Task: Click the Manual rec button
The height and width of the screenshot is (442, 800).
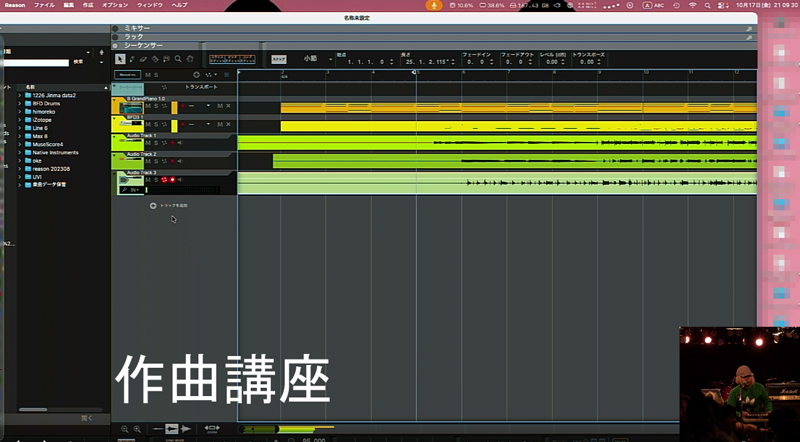Action: (x=127, y=74)
